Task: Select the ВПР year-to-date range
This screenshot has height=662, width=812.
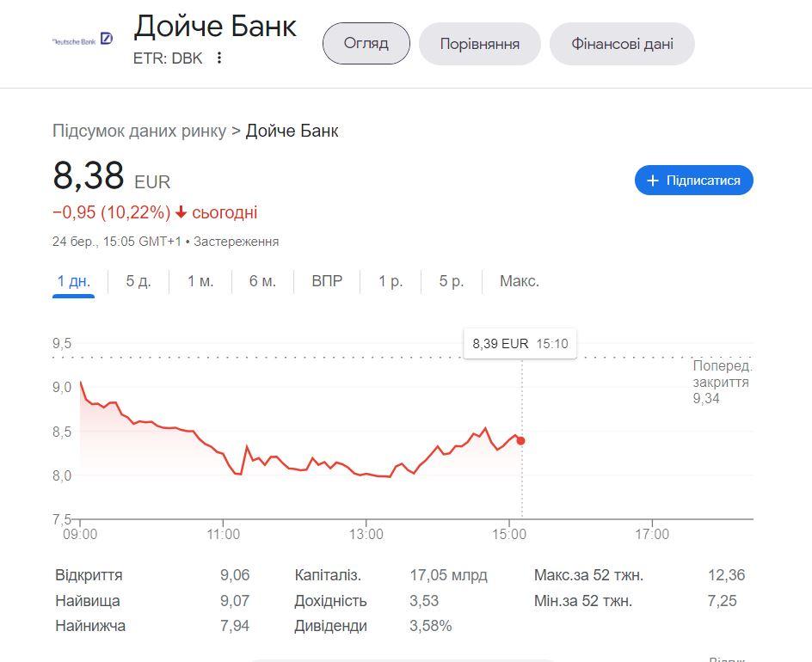Action: click(327, 281)
